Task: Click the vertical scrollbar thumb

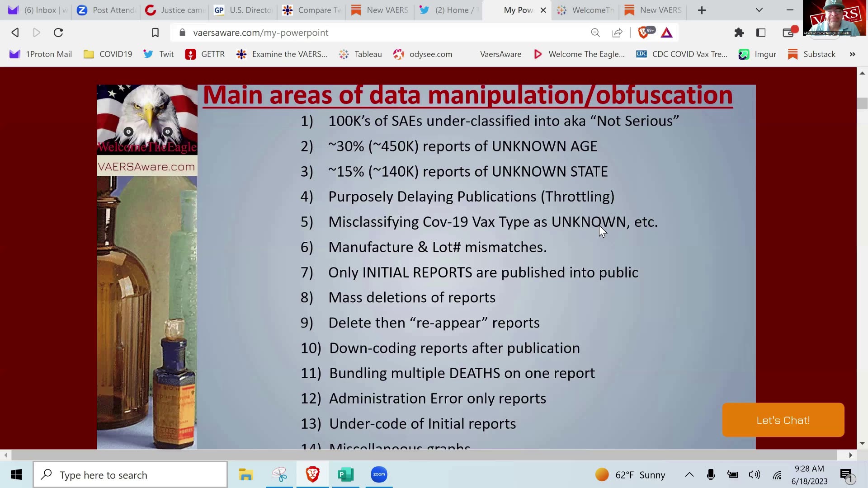Action: 862,103
